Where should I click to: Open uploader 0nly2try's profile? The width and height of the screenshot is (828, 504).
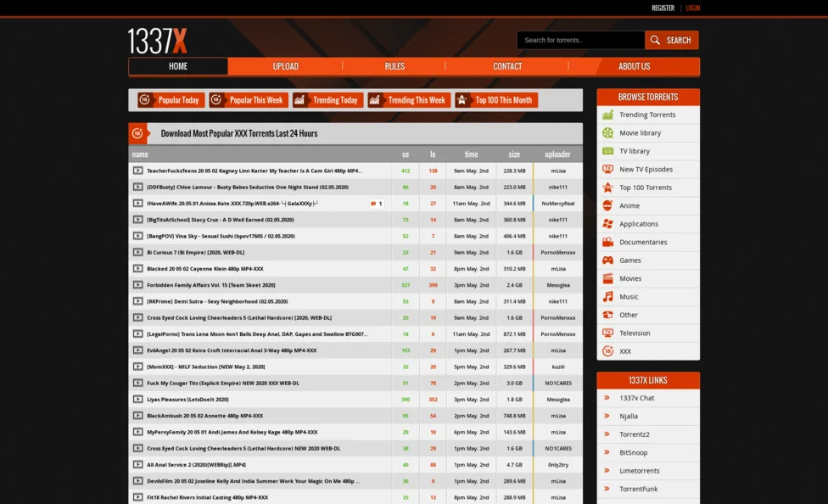tap(558, 465)
